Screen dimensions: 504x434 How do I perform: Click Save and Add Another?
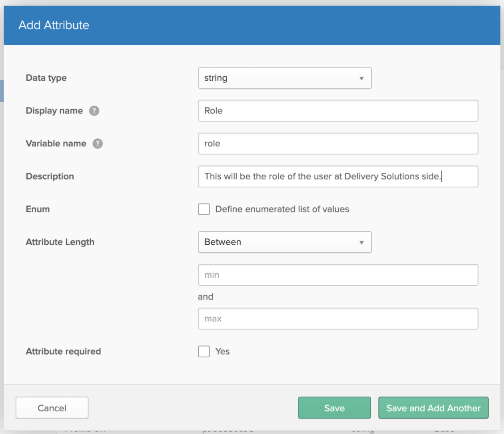point(433,408)
